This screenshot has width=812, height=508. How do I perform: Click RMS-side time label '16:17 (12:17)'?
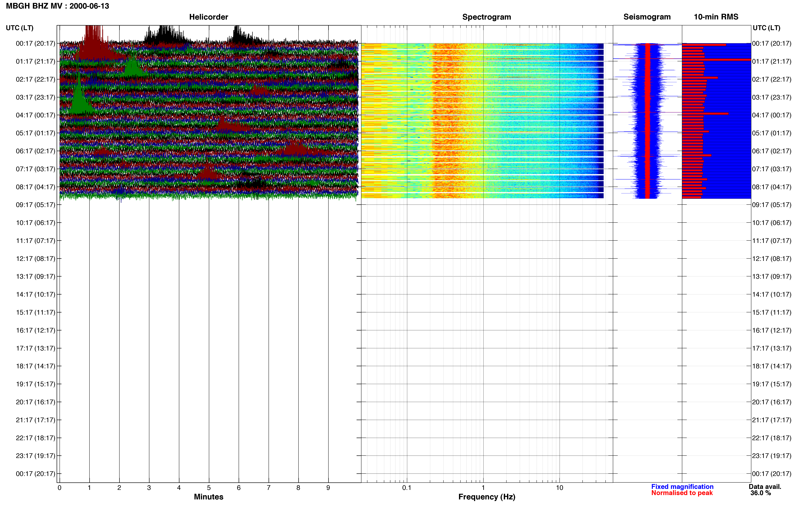pyautogui.click(x=772, y=330)
